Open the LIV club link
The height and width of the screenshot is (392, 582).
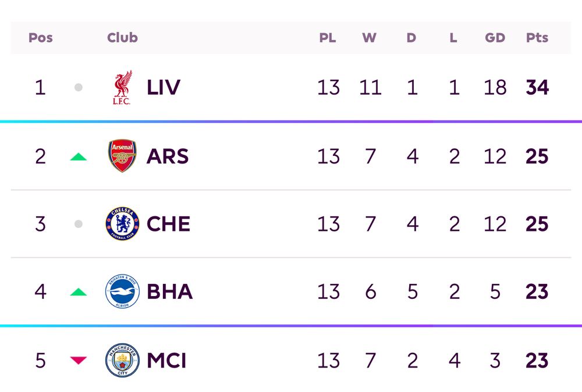(164, 87)
